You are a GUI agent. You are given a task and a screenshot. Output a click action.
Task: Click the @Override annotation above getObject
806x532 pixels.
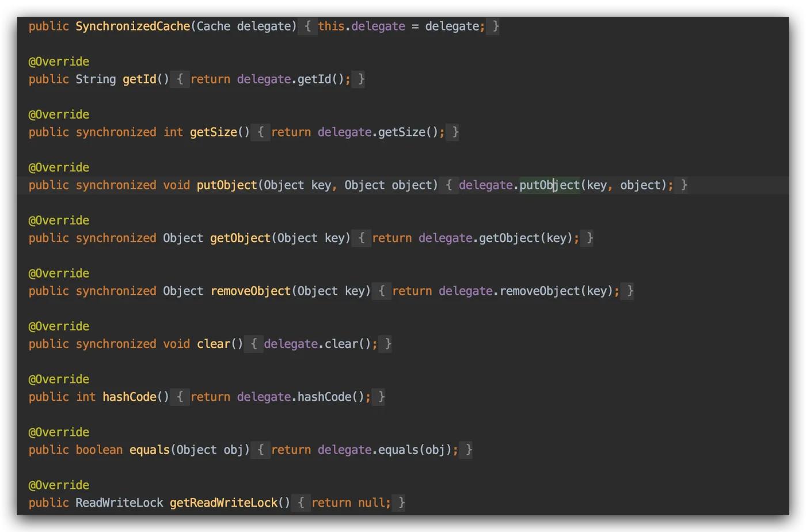tap(59, 221)
